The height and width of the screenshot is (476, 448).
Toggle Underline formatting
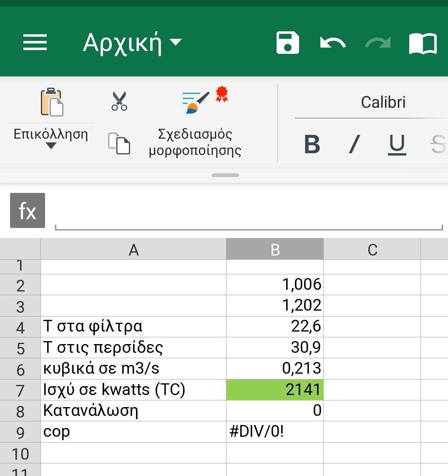click(397, 145)
